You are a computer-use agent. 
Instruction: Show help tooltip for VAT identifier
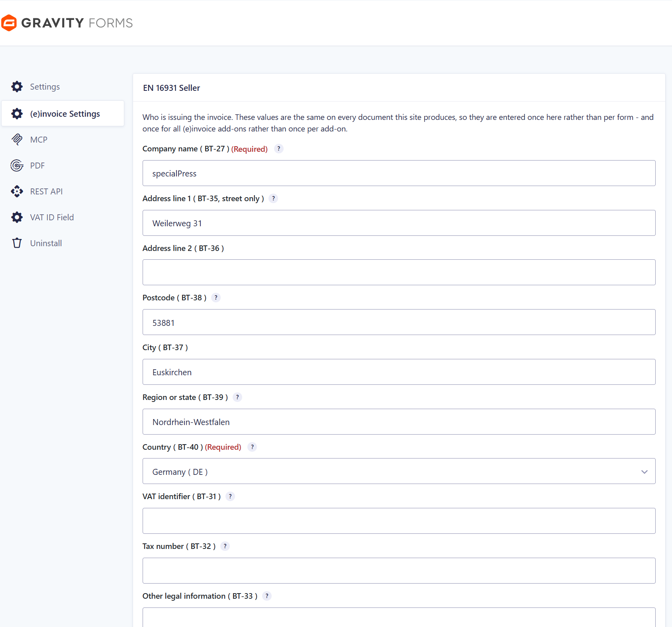(230, 496)
